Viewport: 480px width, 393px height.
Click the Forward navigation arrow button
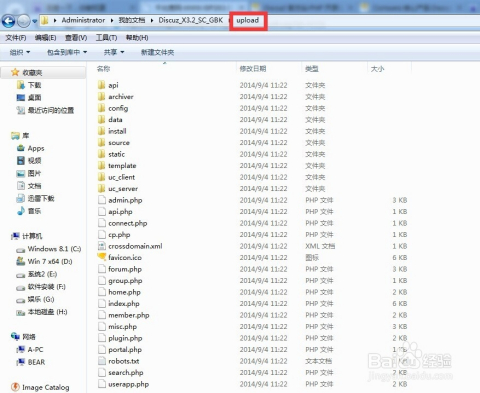coord(24,21)
